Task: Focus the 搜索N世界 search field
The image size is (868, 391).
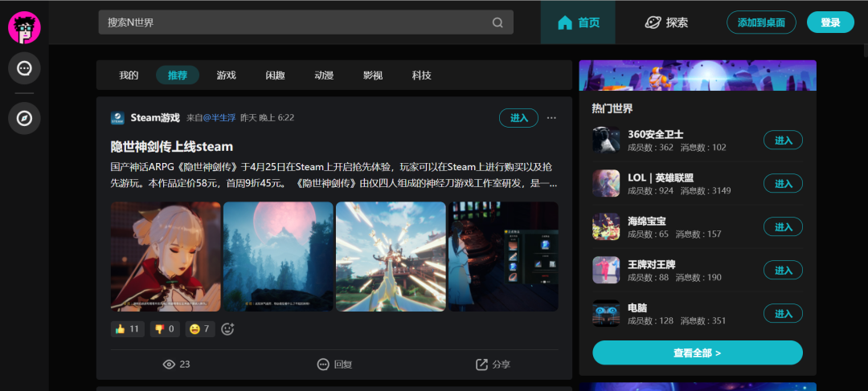Action: (x=305, y=22)
